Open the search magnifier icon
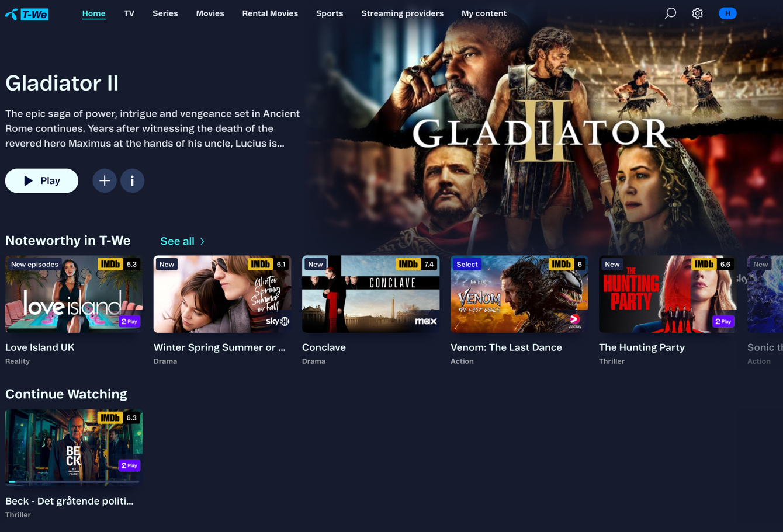The image size is (783, 532). click(x=670, y=13)
